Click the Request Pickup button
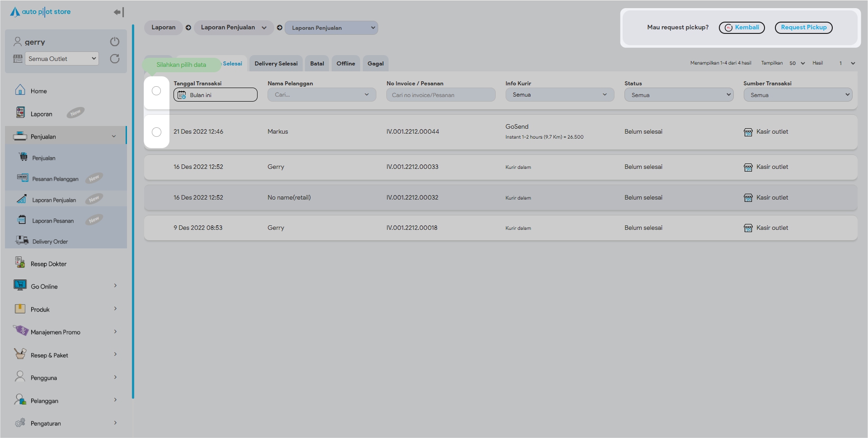The width and height of the screenshot is (868, 438). (803, 28)
